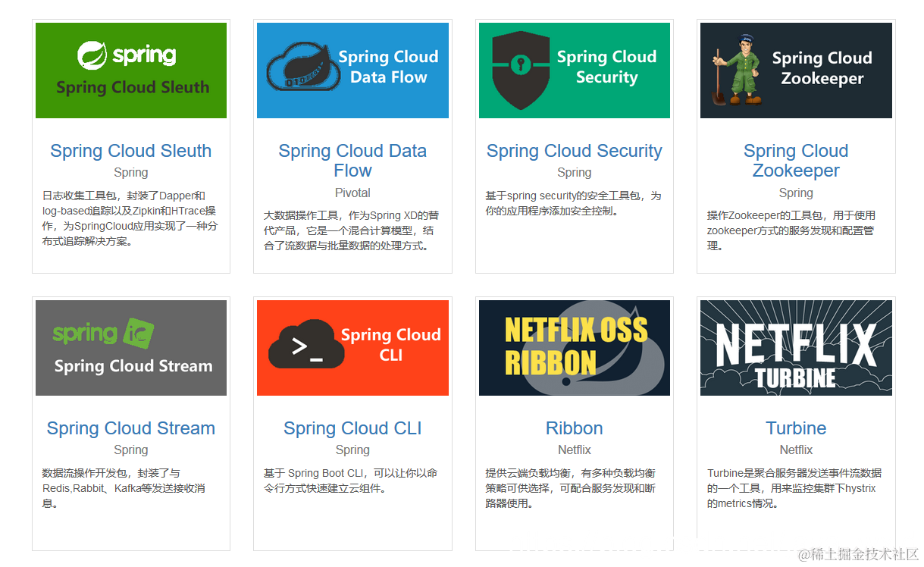
Task: Open the Spring Cloud Sleuth title link
Action: (131, 151)
